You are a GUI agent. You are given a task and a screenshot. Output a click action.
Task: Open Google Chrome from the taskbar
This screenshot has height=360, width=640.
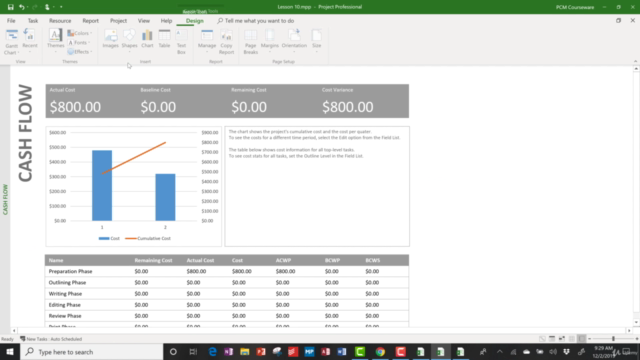click(380, 352)
